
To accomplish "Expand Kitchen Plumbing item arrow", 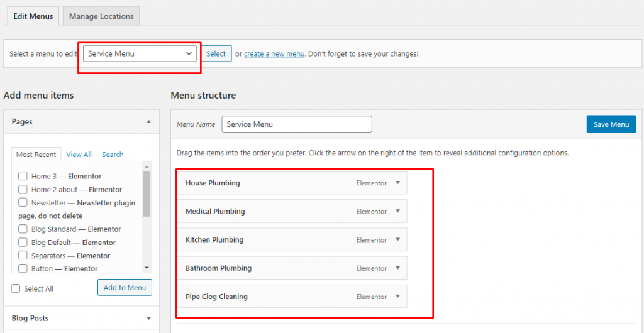I will click(397, 239).
